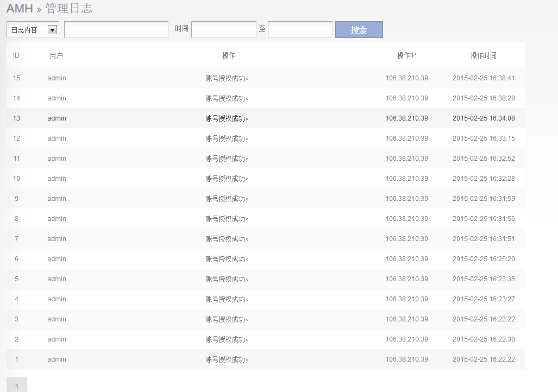Click timestamp 2015-02-25 16:22:22
This screenshot has width=558, height=392.
pyautogui.click(x=484, y=359)
